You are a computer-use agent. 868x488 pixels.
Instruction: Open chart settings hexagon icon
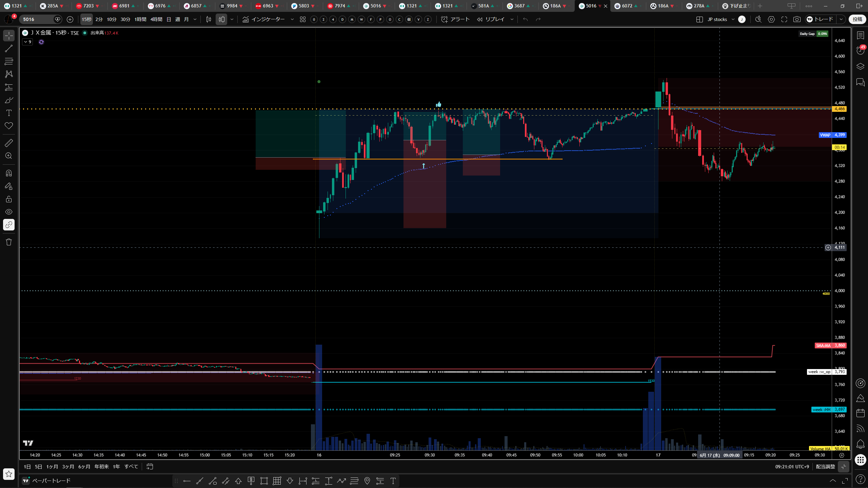pyautogui.click(x=771, y=19)
